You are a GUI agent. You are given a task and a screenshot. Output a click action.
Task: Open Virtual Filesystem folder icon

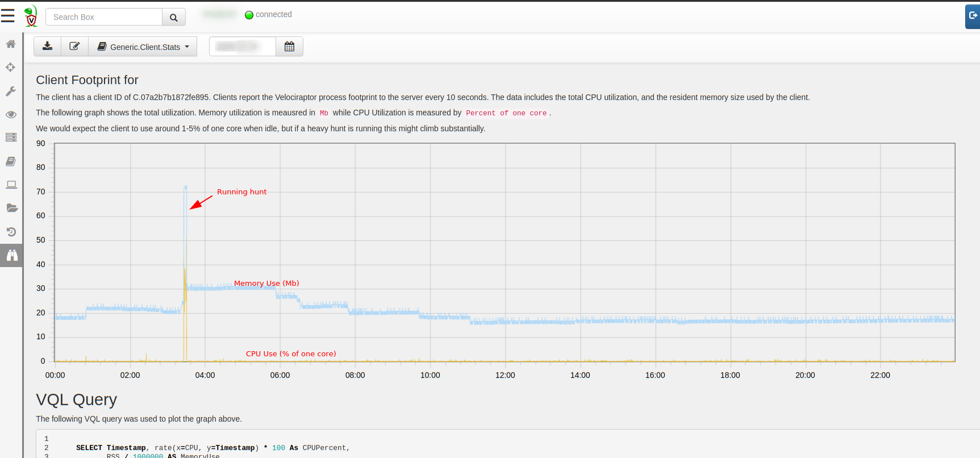(11, 208)
